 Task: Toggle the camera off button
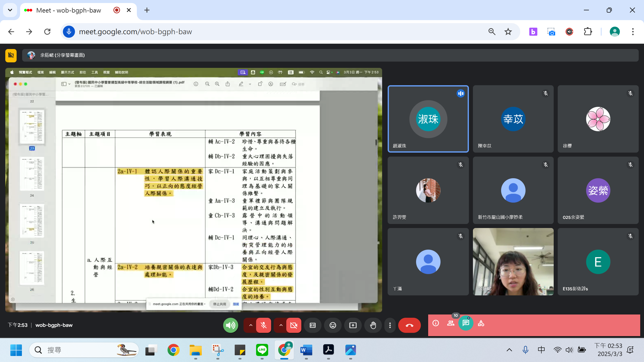click(294, 325)
